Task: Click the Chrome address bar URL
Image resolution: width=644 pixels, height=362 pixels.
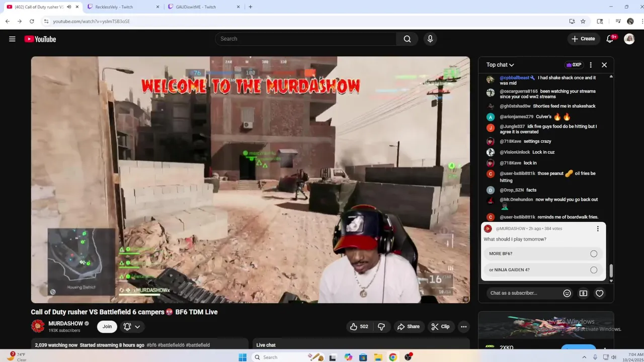Action: [x=92, y=21]
